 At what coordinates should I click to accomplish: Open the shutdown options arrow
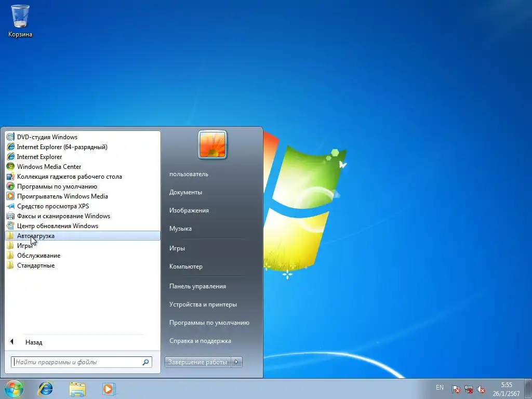236,362
